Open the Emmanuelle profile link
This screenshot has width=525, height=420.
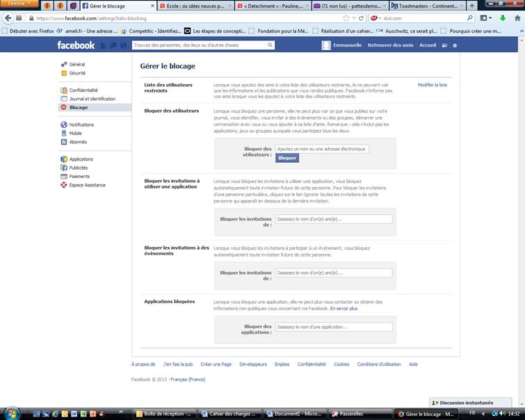tap(342, 45)
